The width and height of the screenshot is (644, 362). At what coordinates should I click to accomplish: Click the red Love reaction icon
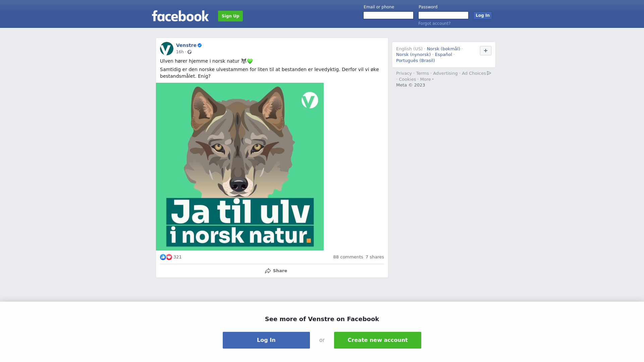pyautogui.click(x=169, y=257)
